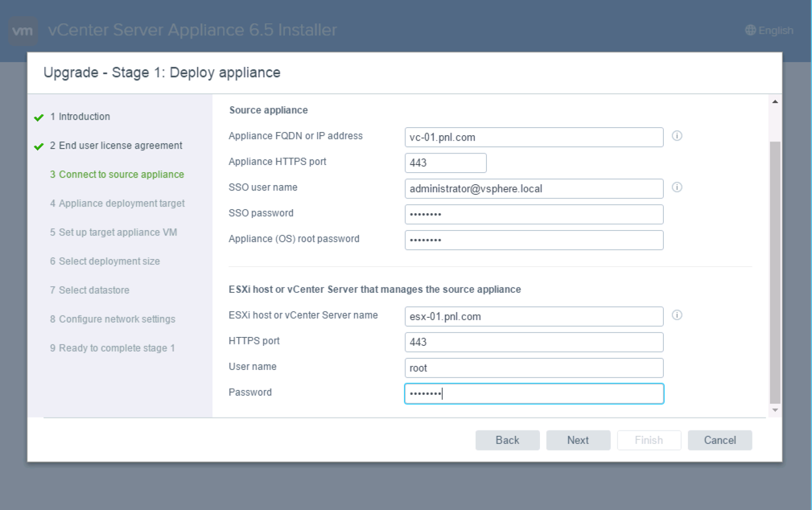Click the Next button

coord(578,440)
